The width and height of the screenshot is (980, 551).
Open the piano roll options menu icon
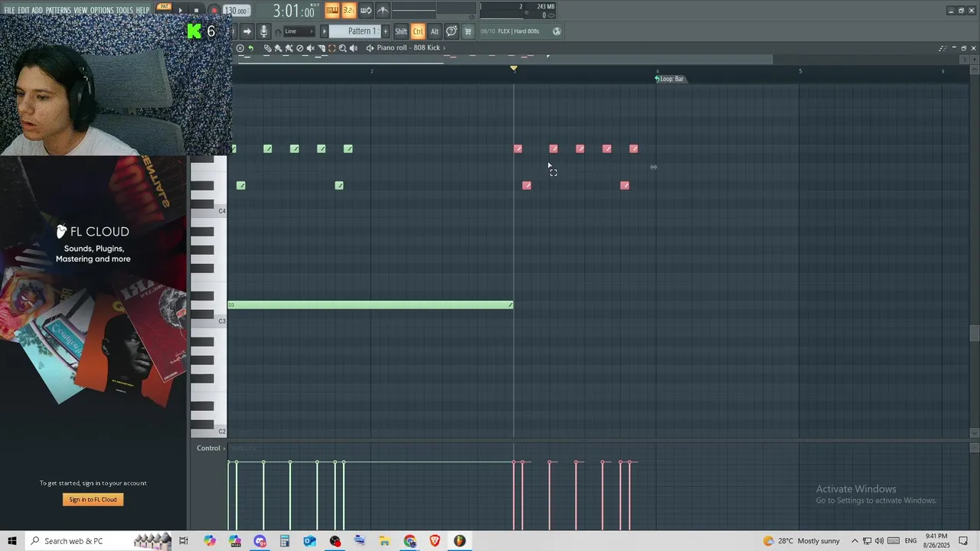tap(240, 48)
